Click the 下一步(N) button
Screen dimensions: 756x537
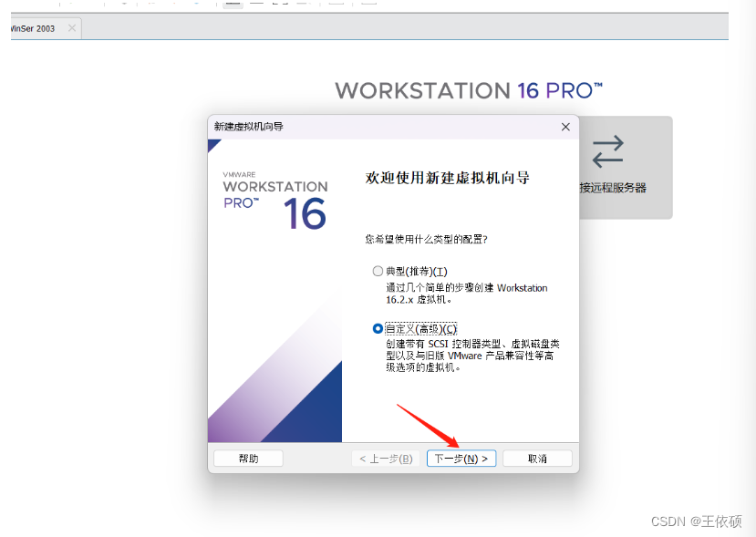(461, 459)
